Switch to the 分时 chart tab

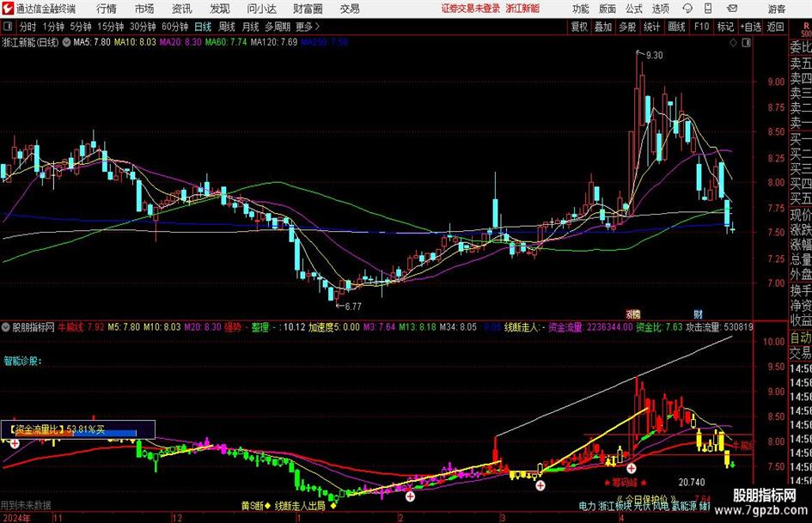coord(28,27)
